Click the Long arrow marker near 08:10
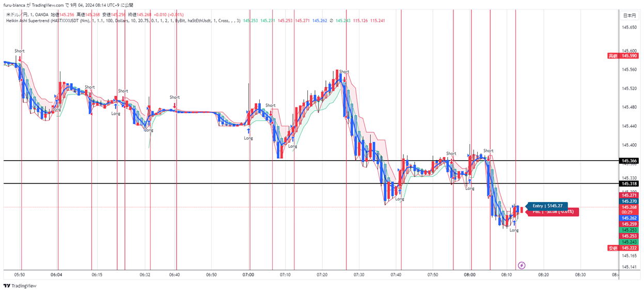The width and height of the screenshot is (644, 292). coord(514,223)
